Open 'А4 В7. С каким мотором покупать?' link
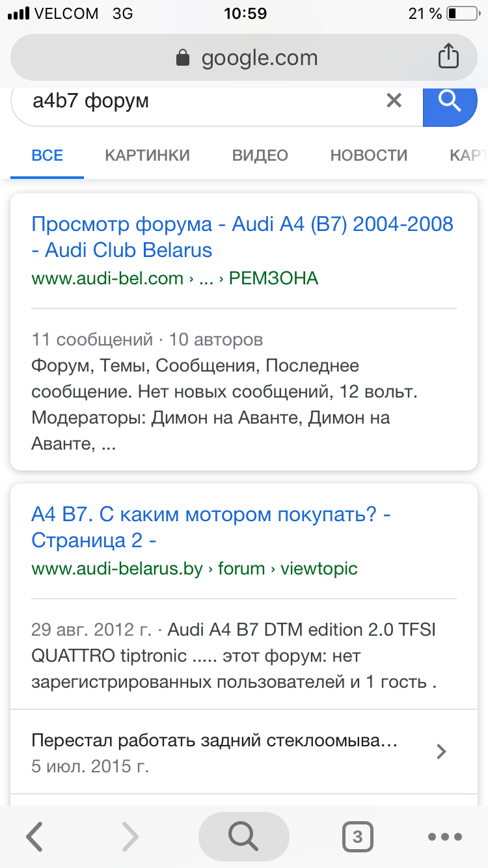Screen dimensions: 488x868 (211, 528)
